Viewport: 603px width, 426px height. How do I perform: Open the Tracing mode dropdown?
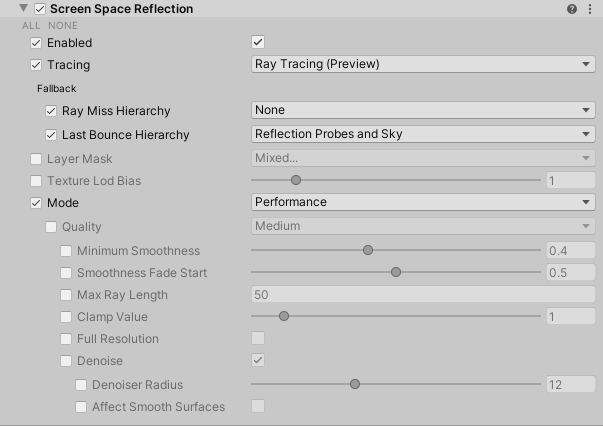click(x=422, y=64)
